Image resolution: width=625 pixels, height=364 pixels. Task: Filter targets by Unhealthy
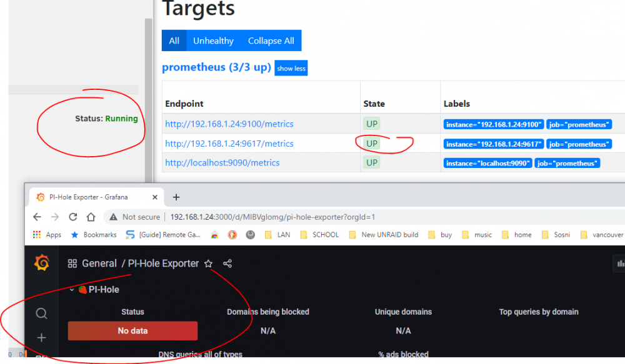pyautogui.click(x=213, y=41)
